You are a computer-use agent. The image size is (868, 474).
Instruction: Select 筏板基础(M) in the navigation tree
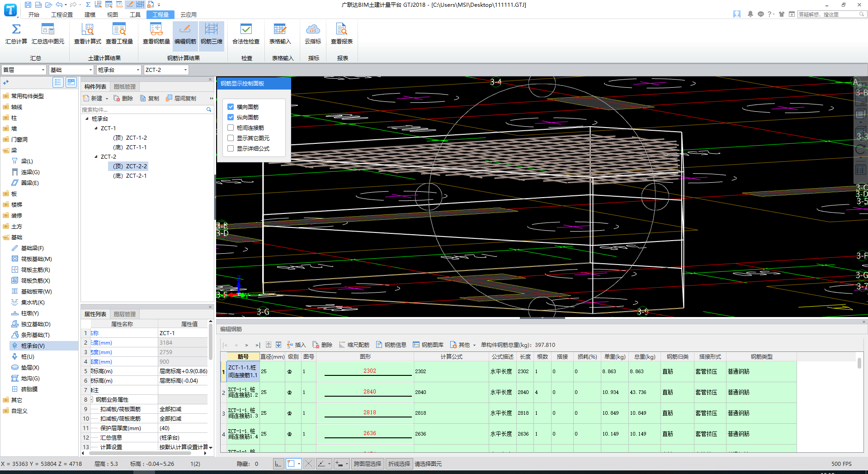(x=36, y=259)
